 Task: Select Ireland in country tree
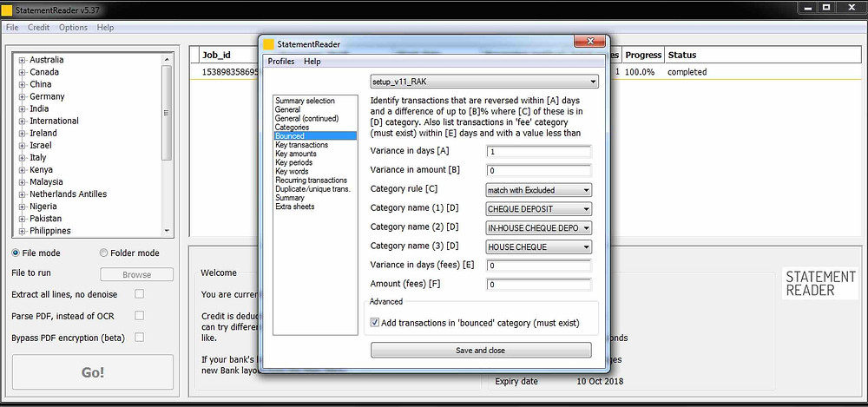click(x=43, y=133)
